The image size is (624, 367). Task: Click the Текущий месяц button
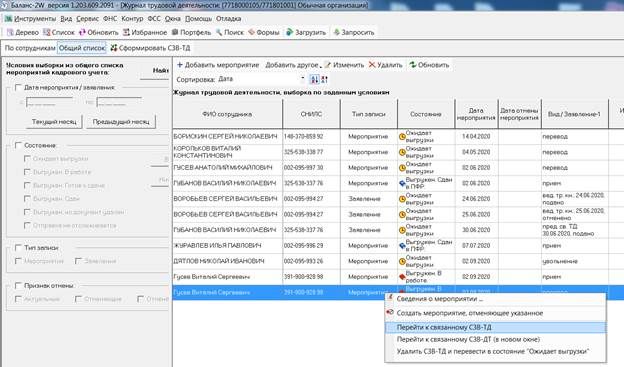pos(54,122)
